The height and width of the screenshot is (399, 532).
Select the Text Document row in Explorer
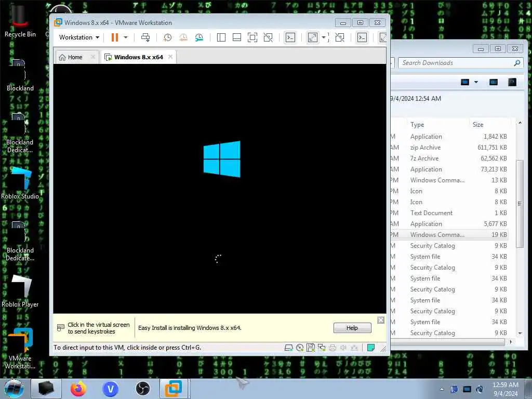[449, 212]
